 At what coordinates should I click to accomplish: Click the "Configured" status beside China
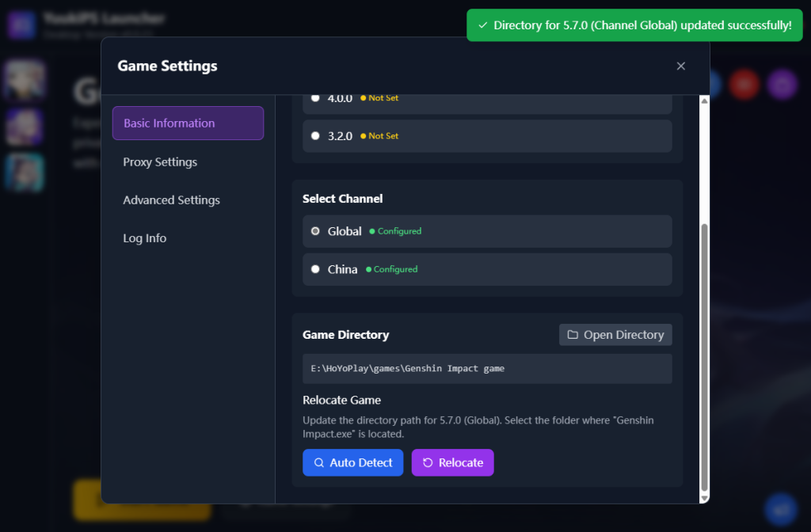[391, 269]
